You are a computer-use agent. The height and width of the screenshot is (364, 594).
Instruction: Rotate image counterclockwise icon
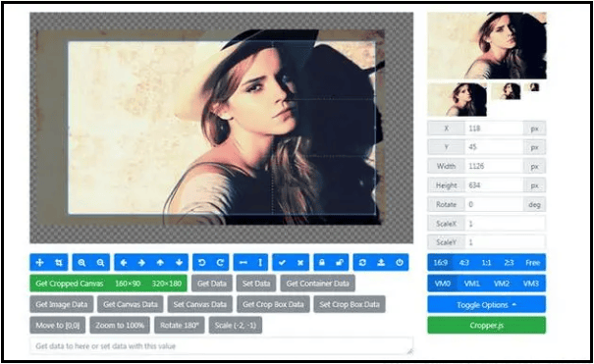click(x=201, y=263)
